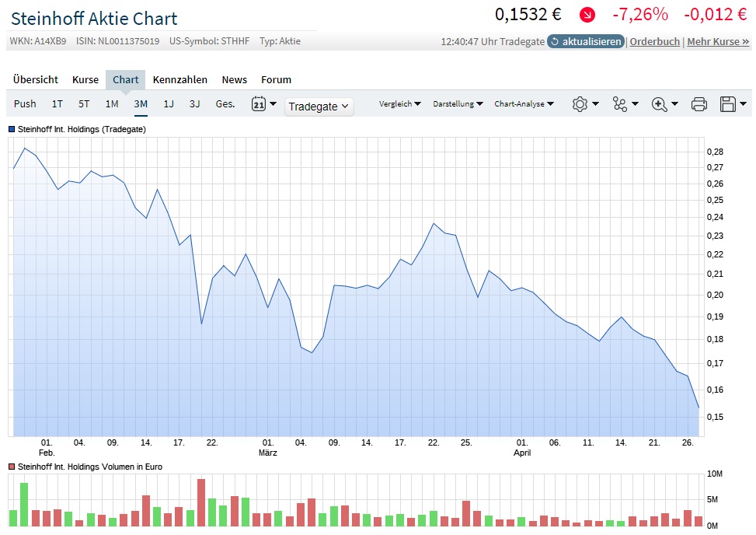Select the 3J time range

click(x=195, y=103)
